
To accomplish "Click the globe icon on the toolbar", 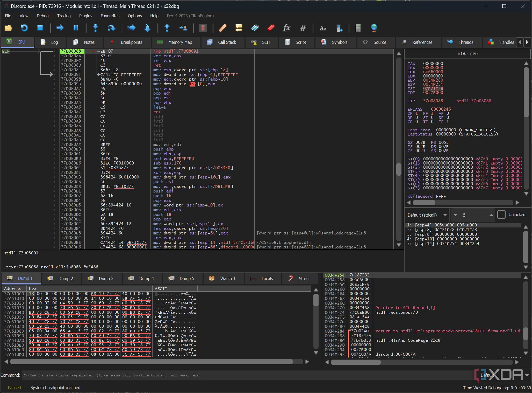I will click(374, 28).
